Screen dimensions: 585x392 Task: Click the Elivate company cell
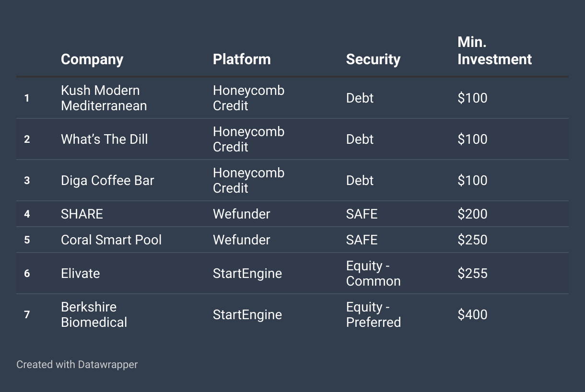pos(81,274)
